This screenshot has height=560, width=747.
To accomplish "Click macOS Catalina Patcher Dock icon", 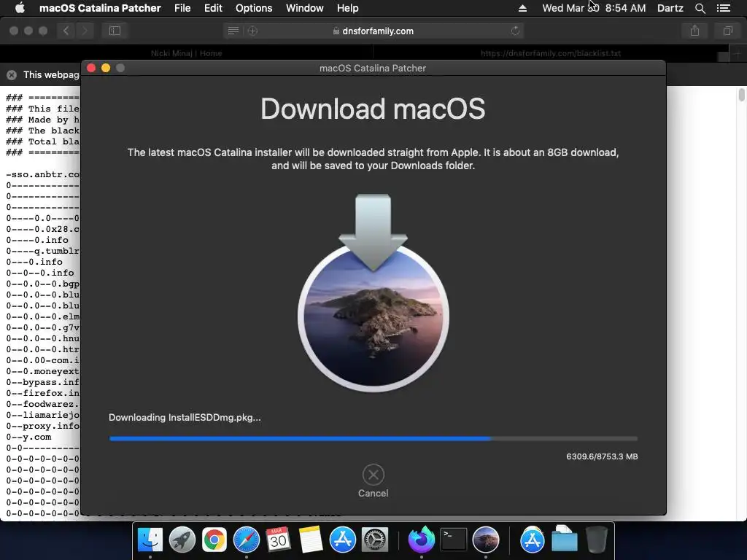I will [x=485, y=540].
